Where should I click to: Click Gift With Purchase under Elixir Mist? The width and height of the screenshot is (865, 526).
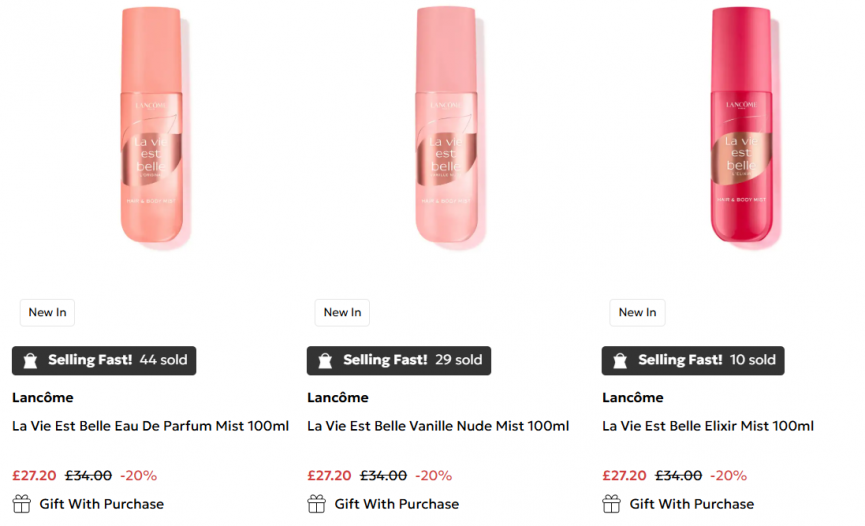pyautogui.click(x=691, y=504)
